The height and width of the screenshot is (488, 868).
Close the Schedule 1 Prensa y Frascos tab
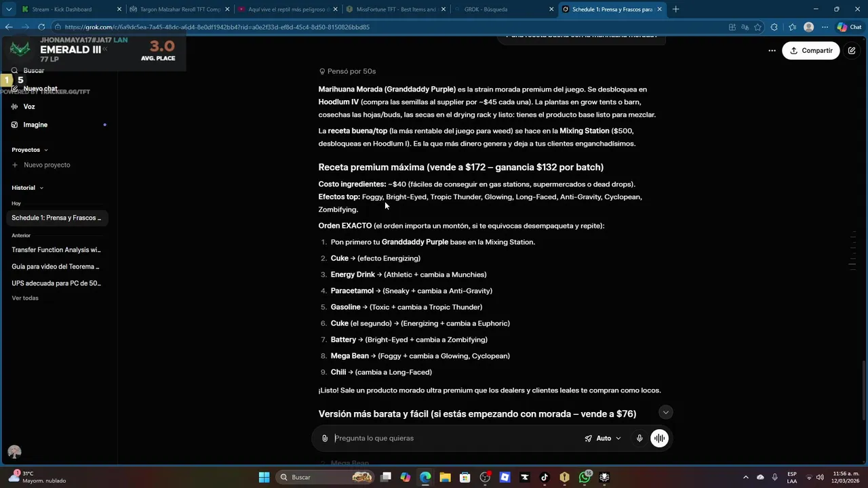click(x=659, y=9)
